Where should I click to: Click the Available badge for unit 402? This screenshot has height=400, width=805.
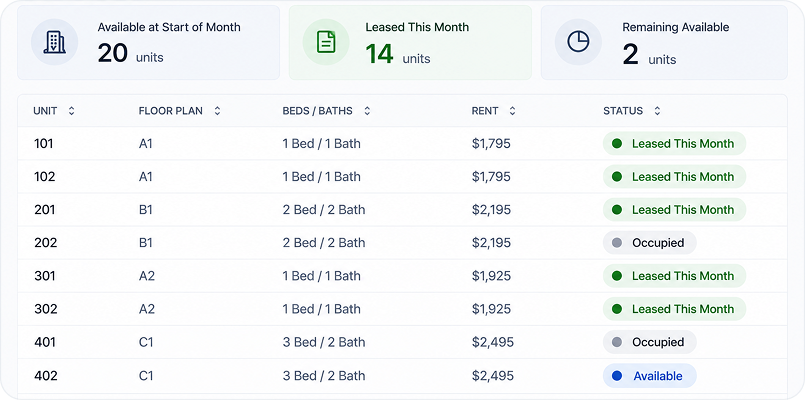pos(649,376)
